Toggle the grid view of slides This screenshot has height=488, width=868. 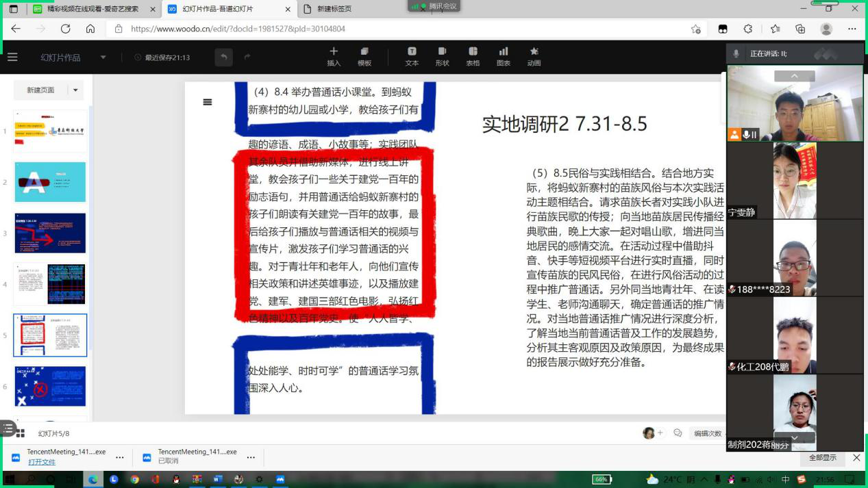tap(21, 433)
